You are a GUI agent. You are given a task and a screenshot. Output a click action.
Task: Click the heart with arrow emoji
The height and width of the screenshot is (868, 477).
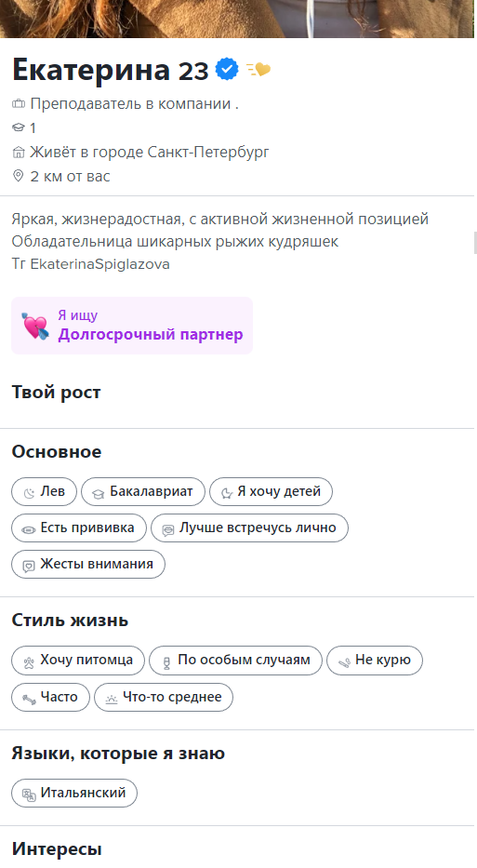coord(35,326)
